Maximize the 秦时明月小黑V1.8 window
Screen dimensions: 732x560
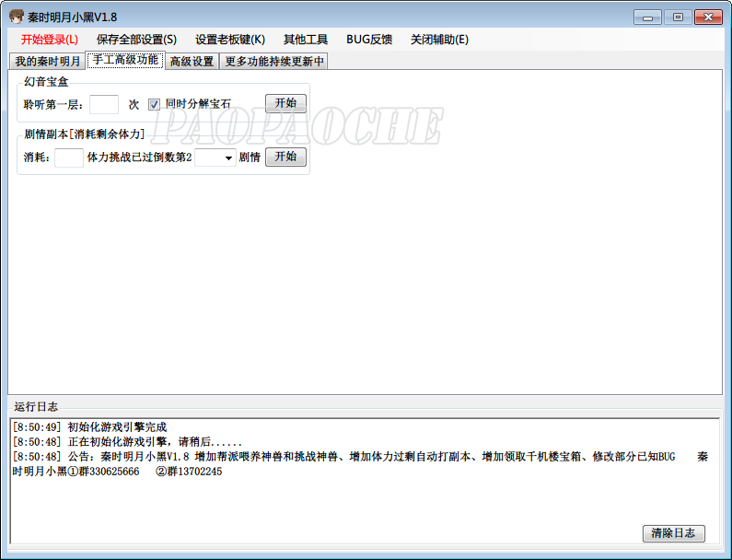[678, 17]
